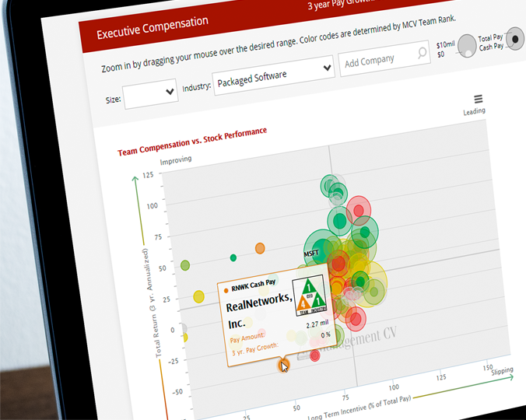Click the MSFT bubble label

point(311,253)
